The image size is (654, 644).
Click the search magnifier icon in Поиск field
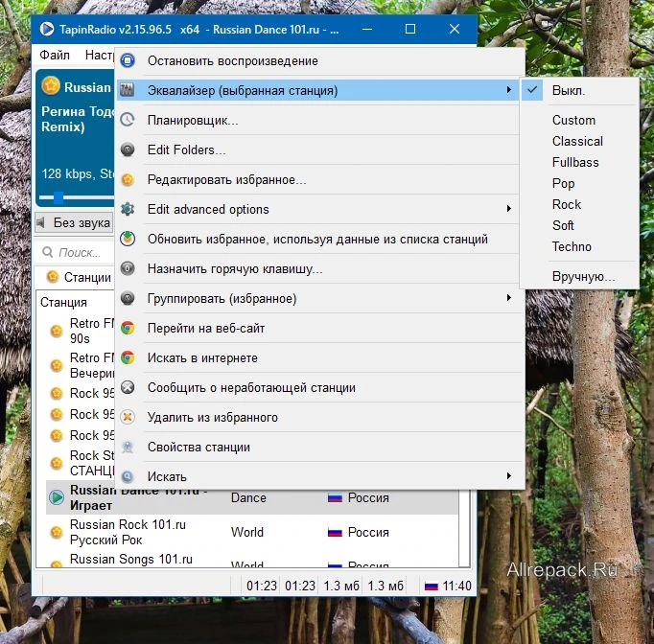pyautogui.click(x=48, y=252)
